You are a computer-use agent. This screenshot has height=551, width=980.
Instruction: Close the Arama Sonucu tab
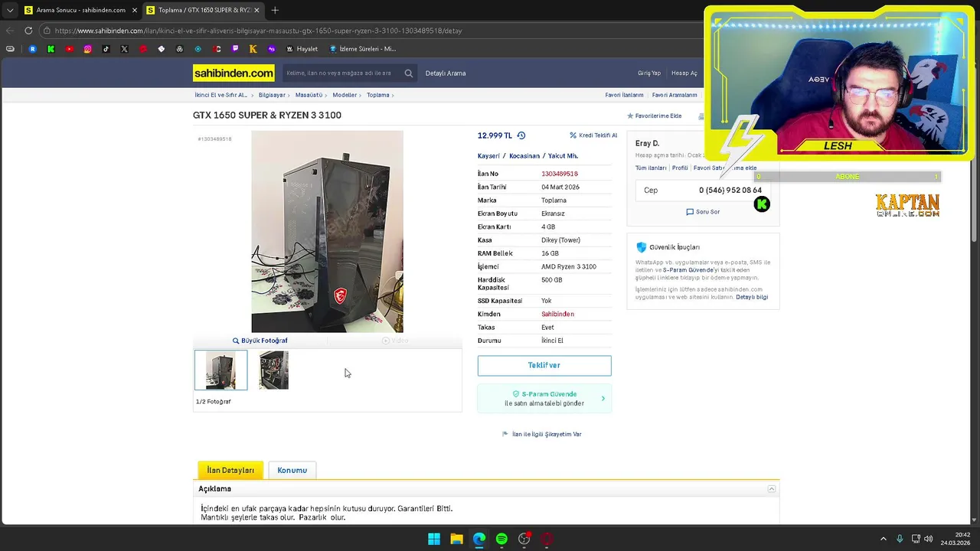134,10
